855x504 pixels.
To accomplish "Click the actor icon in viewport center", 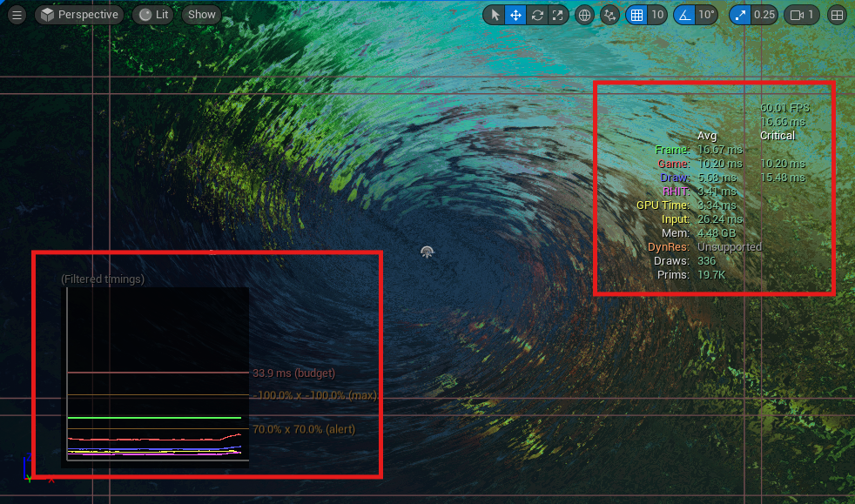I will coord(427,252).
